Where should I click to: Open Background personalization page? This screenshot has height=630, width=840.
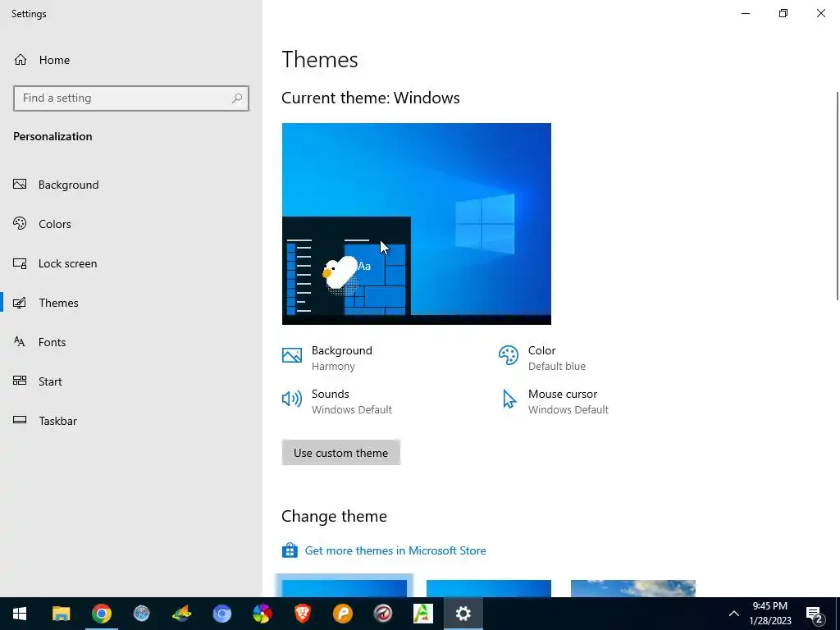[57, 185]
